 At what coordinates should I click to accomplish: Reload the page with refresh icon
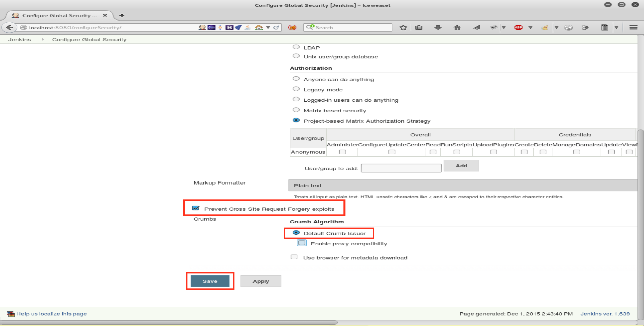coord(276,27)
